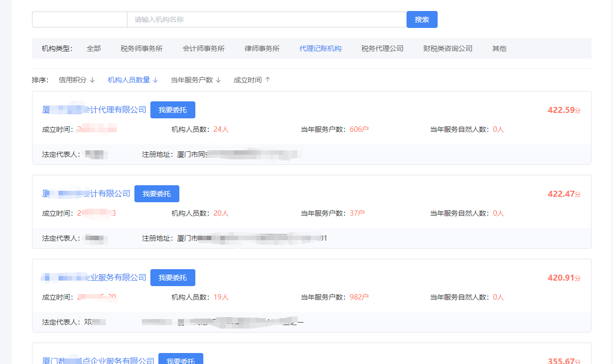Sort by 成立时间 ascending arrow
This screenshot has height=364, width=613.
point(267,80)
